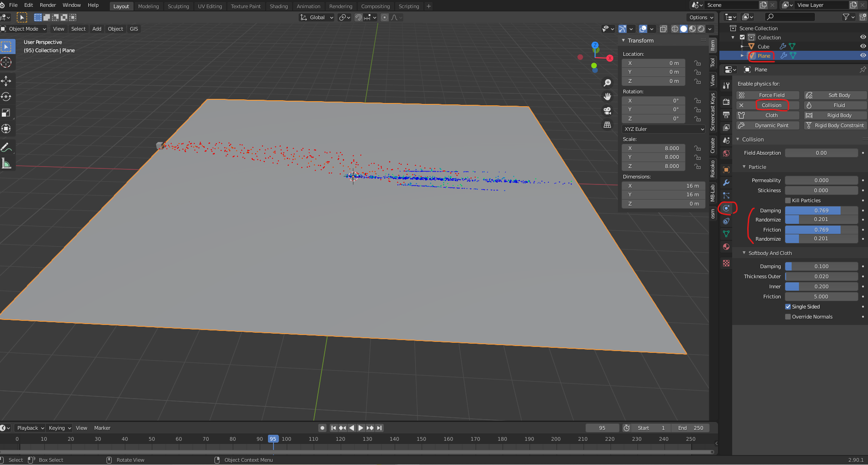868x465 pixels.
Task: Open the World properties tab
Action: (726, 153)
